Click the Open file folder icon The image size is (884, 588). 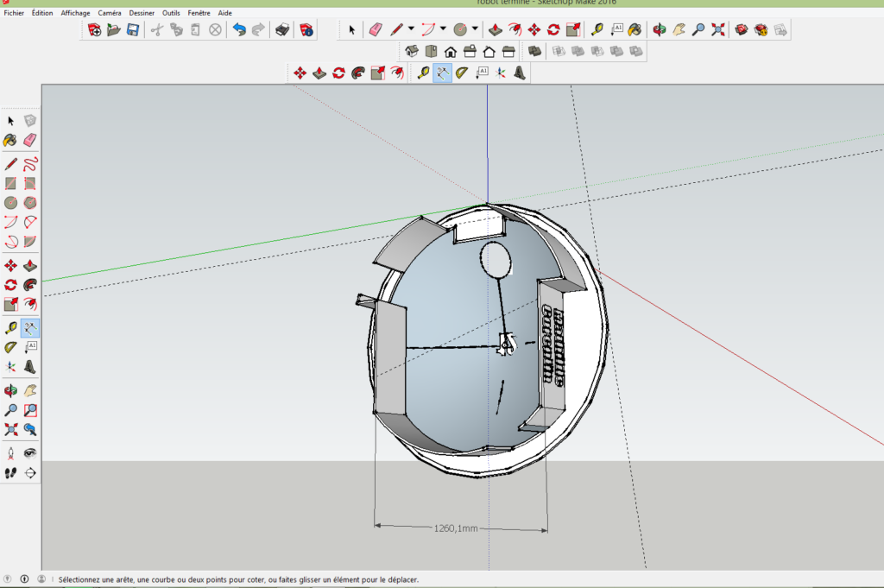(x=113, y=30)
